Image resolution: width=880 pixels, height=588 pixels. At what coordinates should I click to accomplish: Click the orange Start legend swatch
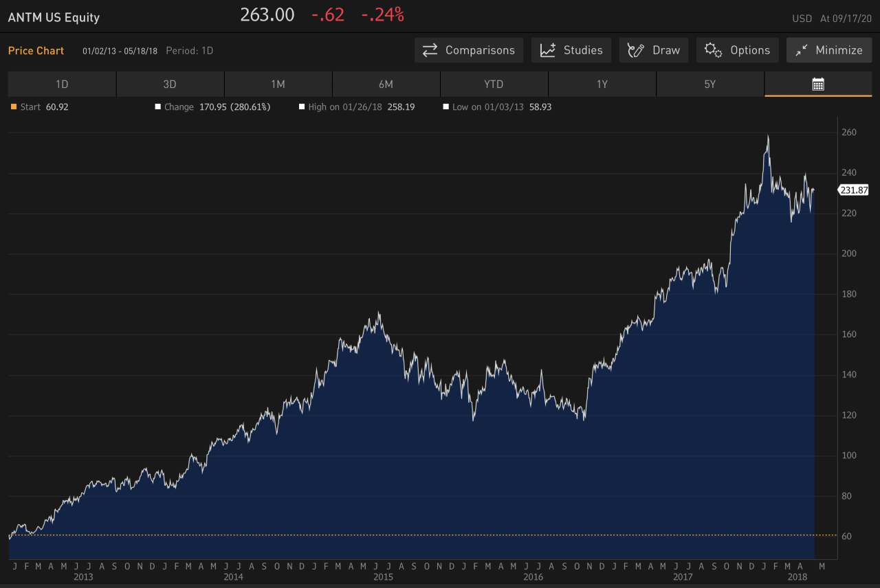click(x=14, y=107)
